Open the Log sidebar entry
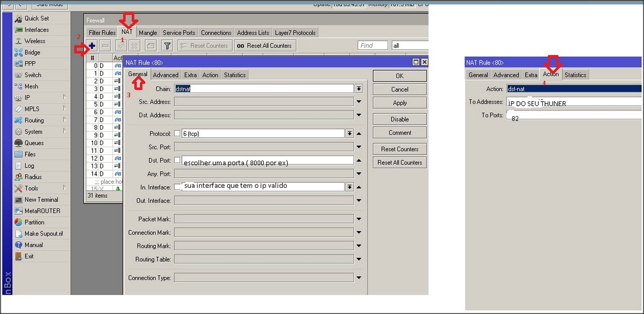 (29, 166)
